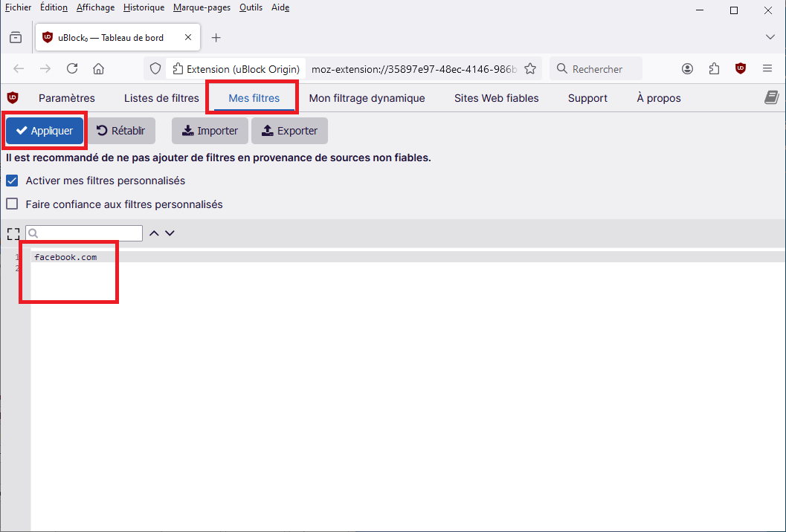The height and width of the screenshot is (532, 786).
Task: Jump to previous search match arrow
Action: [154, 233]
